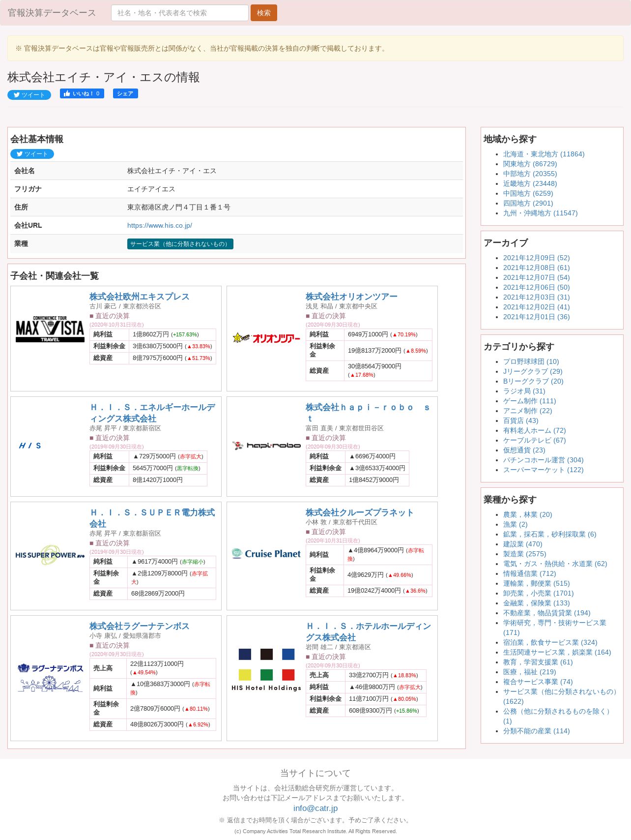Open スーパーマーケット (122) category
The image size is (631, 840).
coord(543,470)
